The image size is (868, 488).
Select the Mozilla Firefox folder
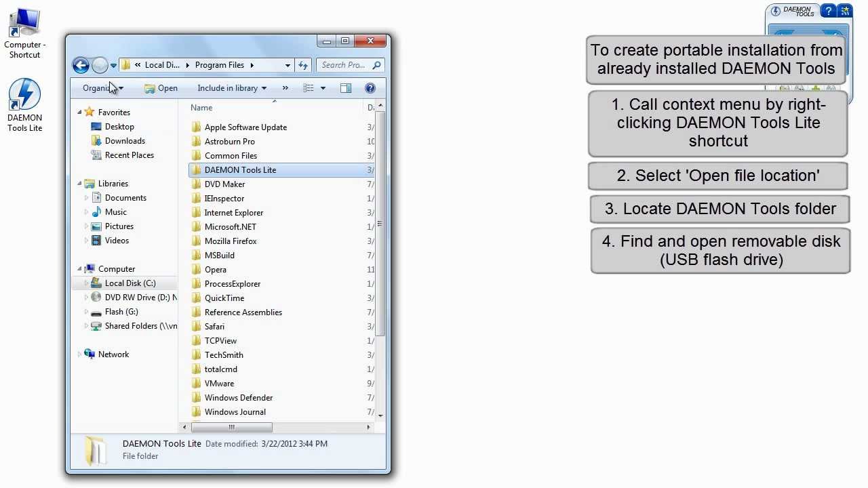(x=231, y=241)
